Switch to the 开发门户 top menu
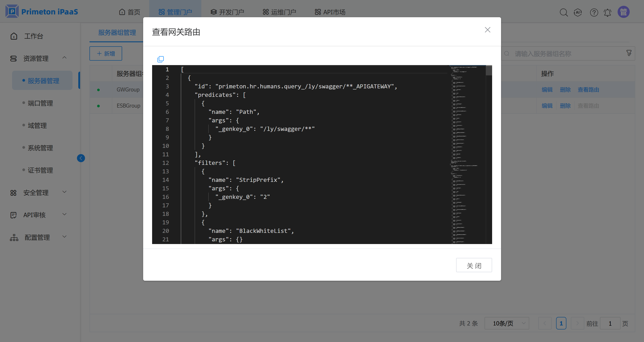 [x=227, y=12]
